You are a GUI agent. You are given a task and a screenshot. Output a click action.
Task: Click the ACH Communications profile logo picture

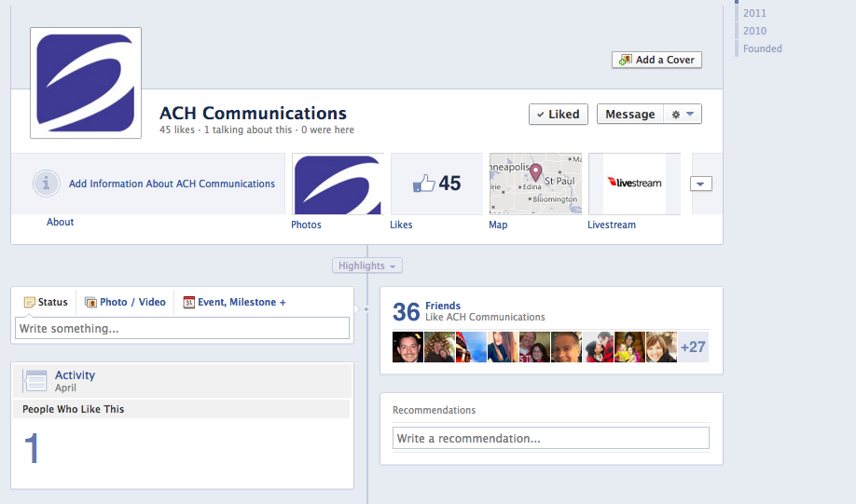click(x=86, y=83)
